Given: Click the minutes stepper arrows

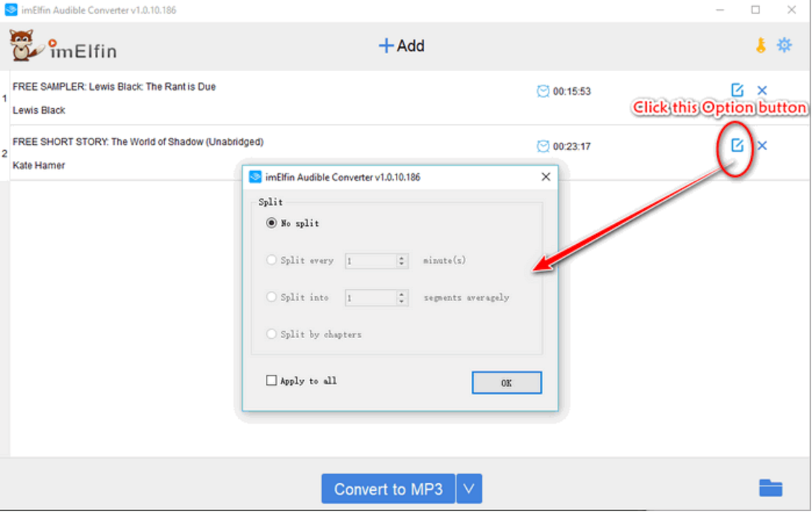Looking at the screenshot, I should point(402,260).
